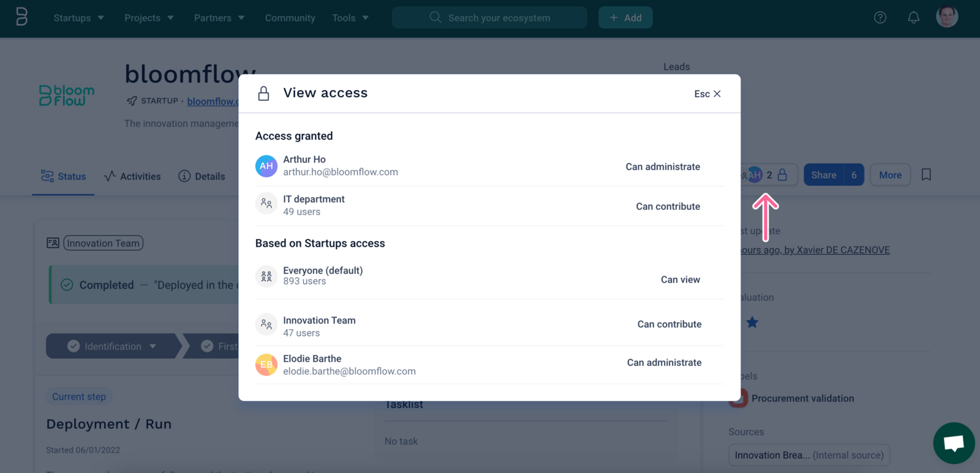Click the Everyone (default) group icon

point(266,277)
